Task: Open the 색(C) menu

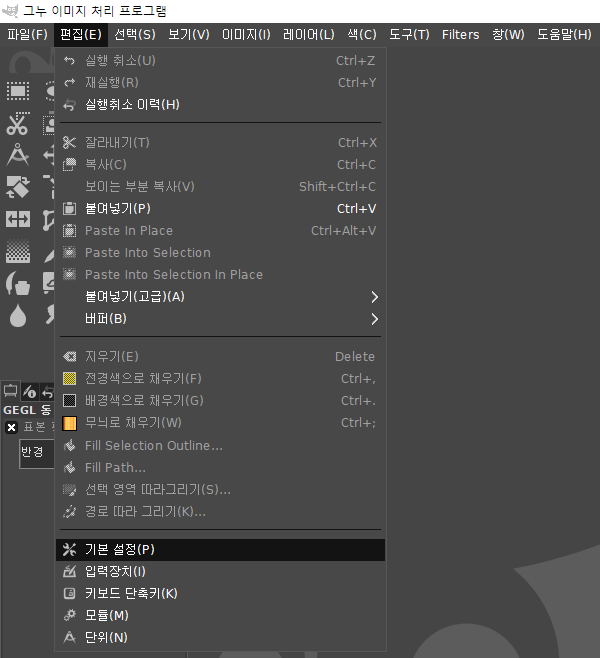Action: pyautogui.click(x=362, y=34)
